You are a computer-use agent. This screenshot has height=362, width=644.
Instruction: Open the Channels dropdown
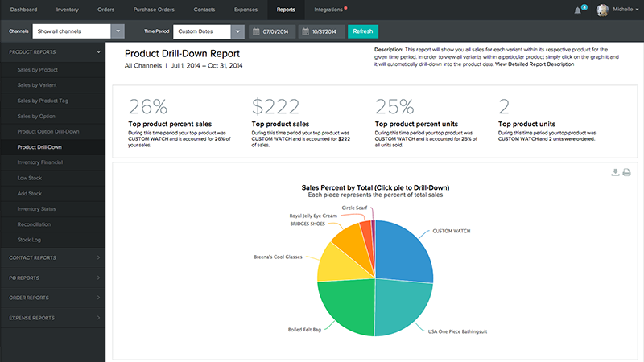pos(118,31)
